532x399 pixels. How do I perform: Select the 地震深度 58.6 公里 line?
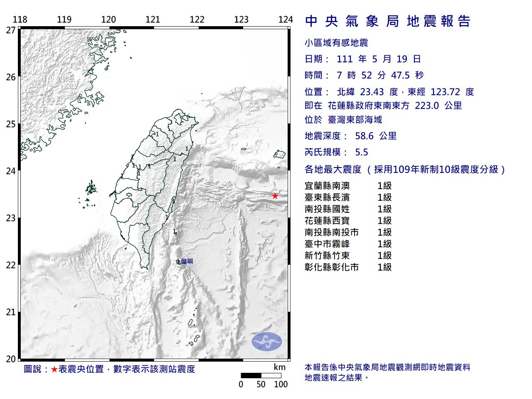tap(350, 136)
